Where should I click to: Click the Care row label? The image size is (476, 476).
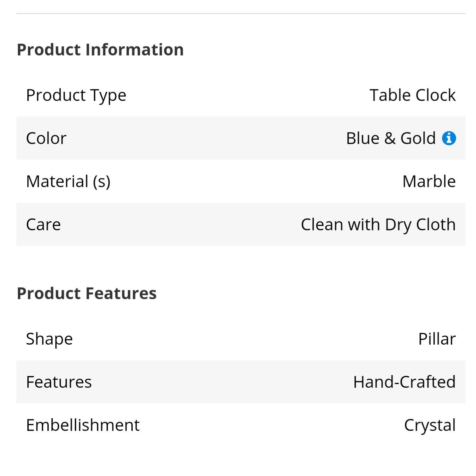pos(43,224)
